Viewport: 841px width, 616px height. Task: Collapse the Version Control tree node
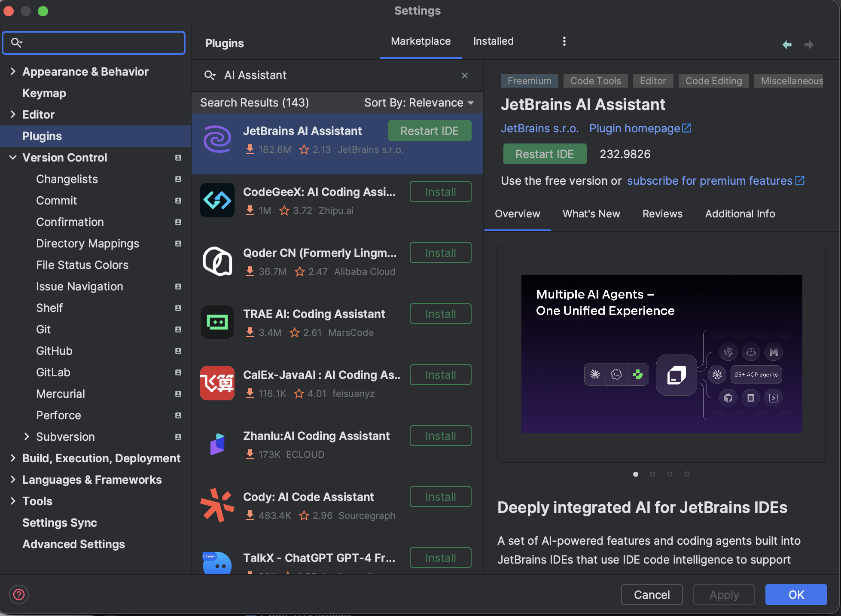(x=13, y=158)
